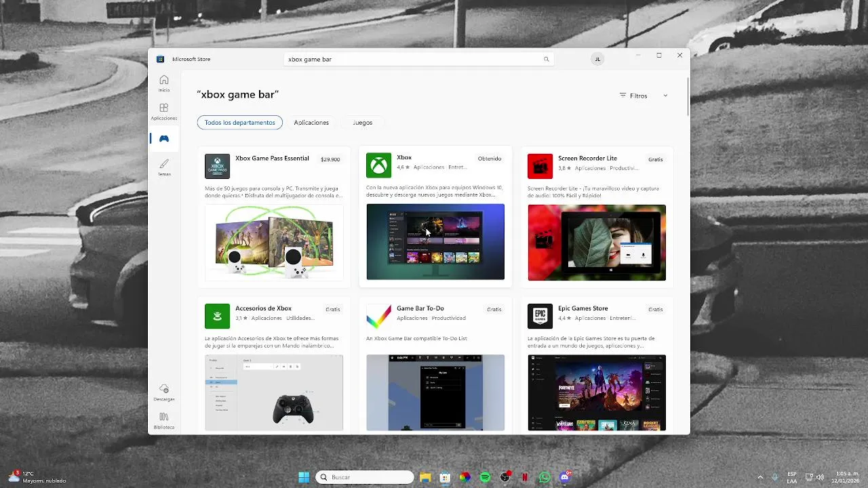Click the Accesorios de Xbox app icon

pyautogui.click(x=218, y=316)
